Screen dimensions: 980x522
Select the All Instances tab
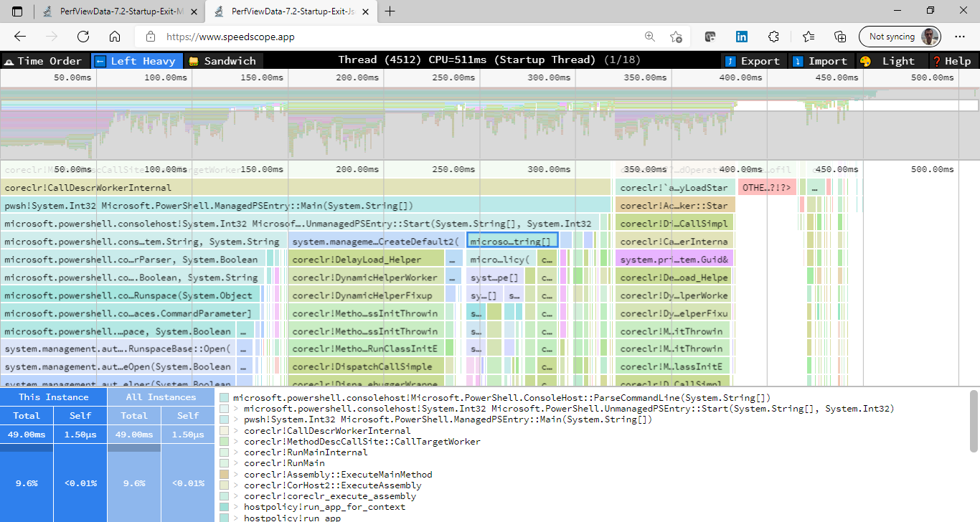(x=161, y=397)
